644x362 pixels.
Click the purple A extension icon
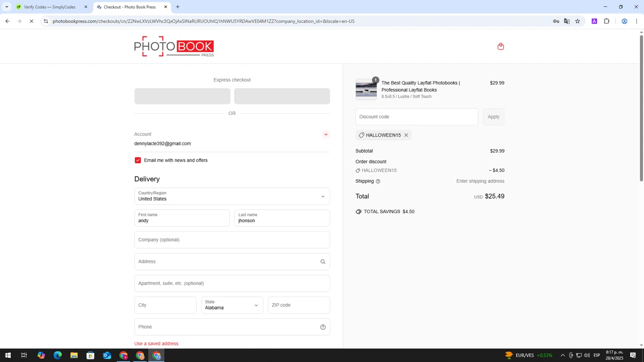594,21
